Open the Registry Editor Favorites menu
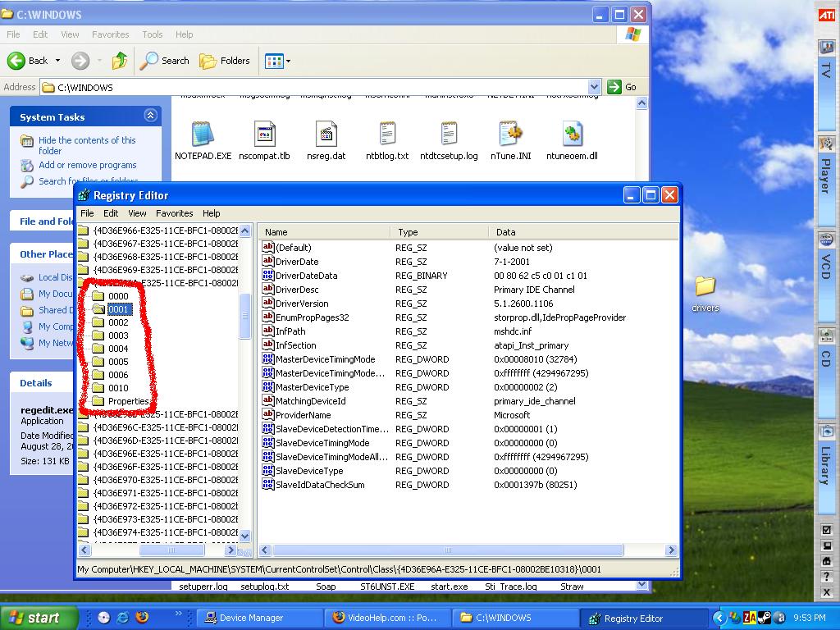840x630 pixels. [x=174, y=213]
